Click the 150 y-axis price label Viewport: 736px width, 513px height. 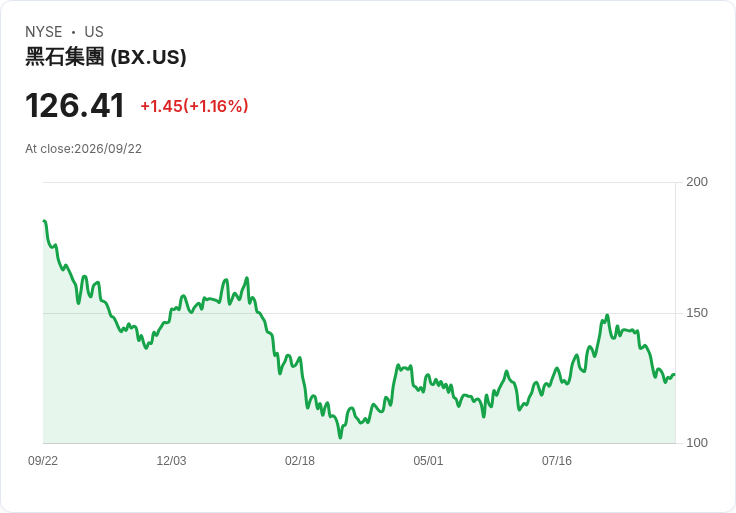click(x=697, y=313)
